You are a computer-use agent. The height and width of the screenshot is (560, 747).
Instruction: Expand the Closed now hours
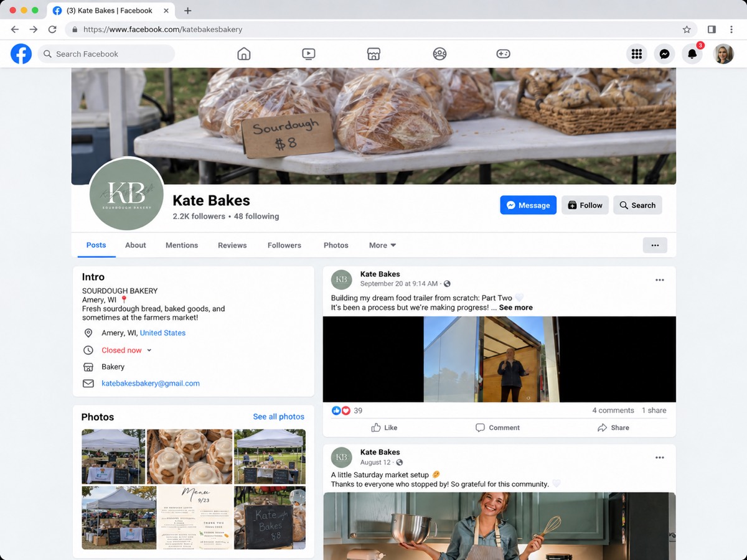[149, 350]
